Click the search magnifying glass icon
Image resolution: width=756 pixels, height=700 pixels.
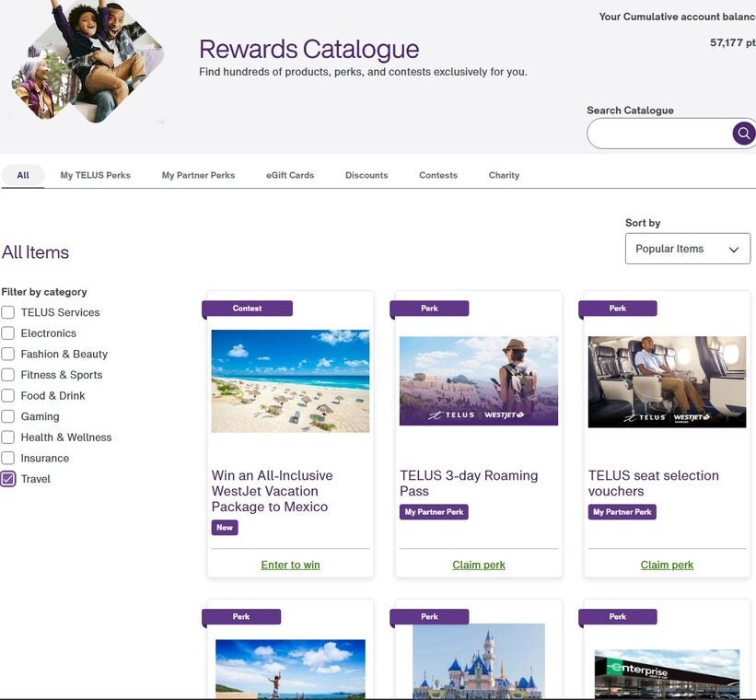coord(742,132)
